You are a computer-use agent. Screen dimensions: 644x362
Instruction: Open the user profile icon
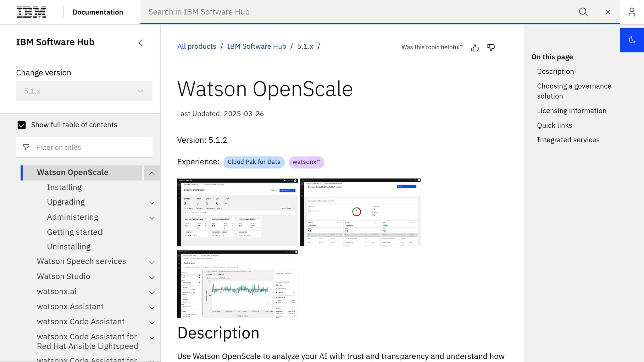tap(632, 12)
